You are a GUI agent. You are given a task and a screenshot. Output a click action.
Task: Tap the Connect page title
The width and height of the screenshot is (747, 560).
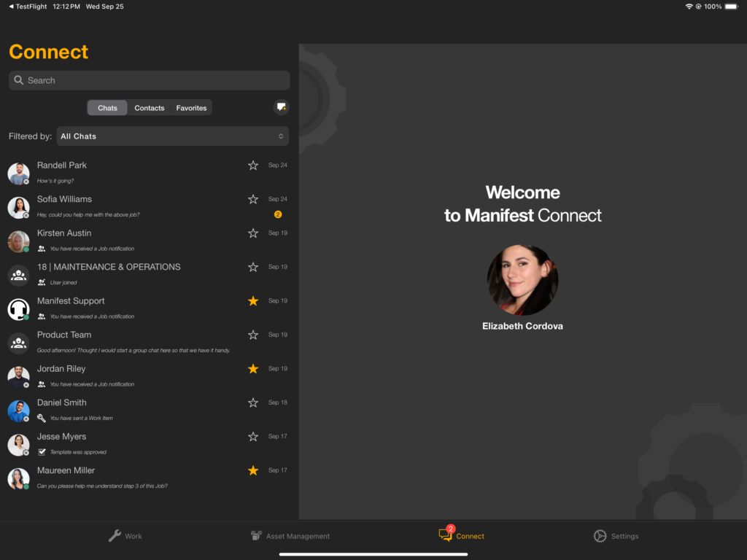[x=49, y=52]
